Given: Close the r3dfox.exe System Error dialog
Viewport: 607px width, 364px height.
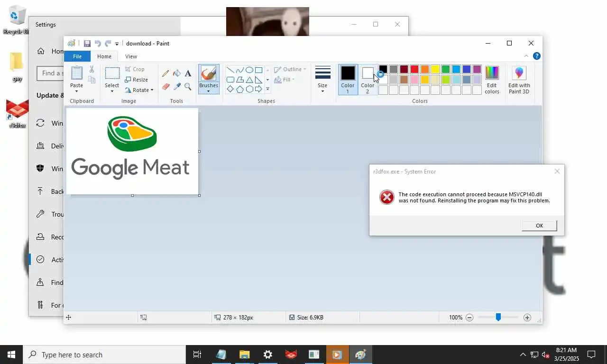Looking at the screenshot, I should tap(557, 171).
